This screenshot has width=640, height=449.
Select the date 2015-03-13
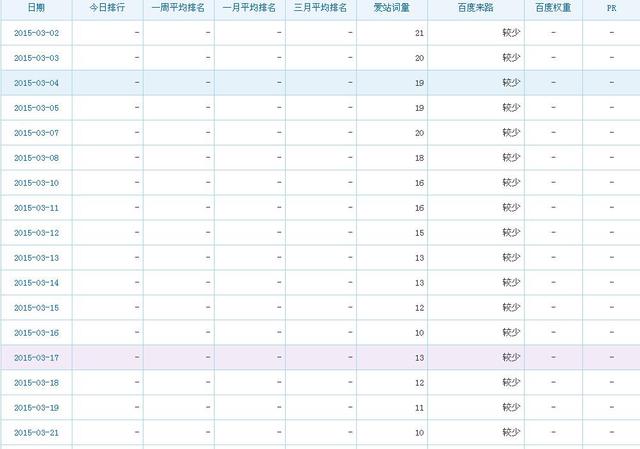pyautogui.click(x=36, y=258)
